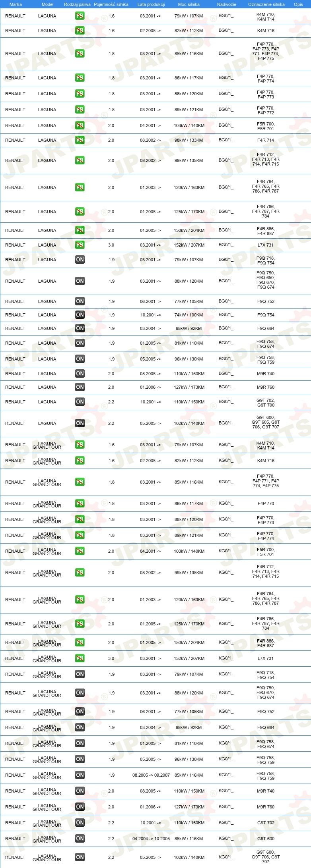Click the Moc silnika column header
Image resolution: width=311 pixels, height=868 pixels.
[189, 4]
